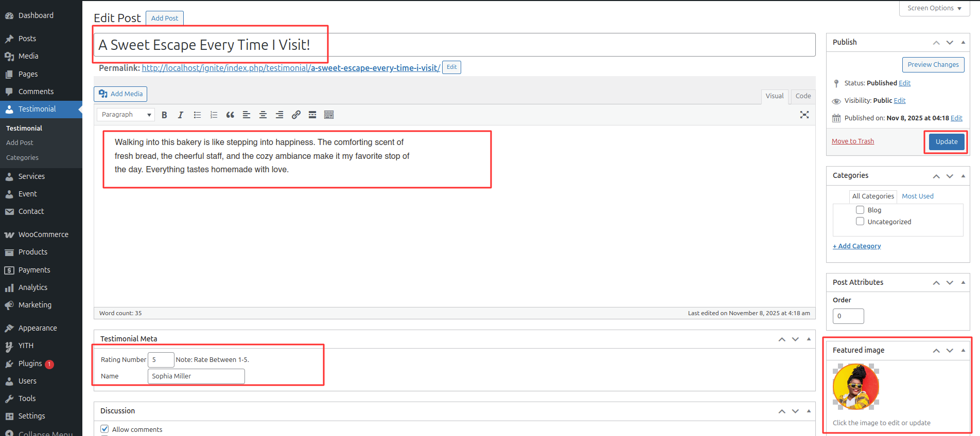
Task: Insert a numbered list
Action: [214, 115]
